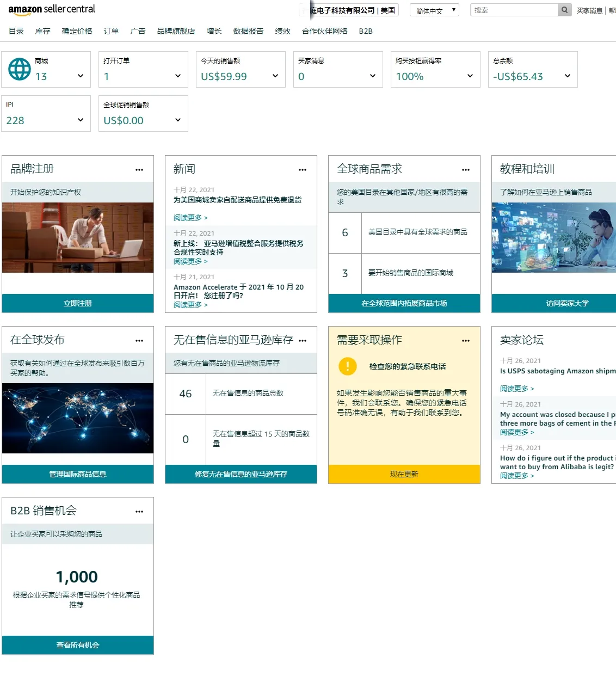The image size is (616, 682).
Task: Expand the 商城 13 dropdown
Action: [81, 76]
